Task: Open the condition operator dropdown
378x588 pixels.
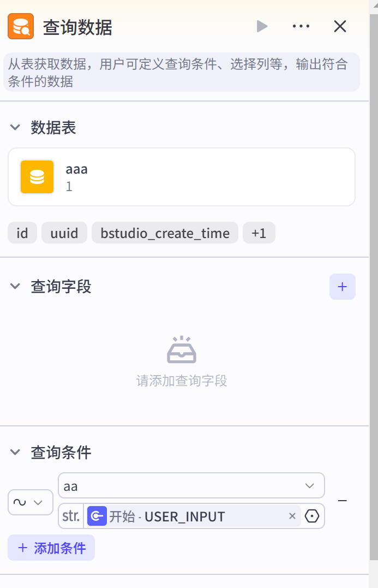Action: [30, 502]
